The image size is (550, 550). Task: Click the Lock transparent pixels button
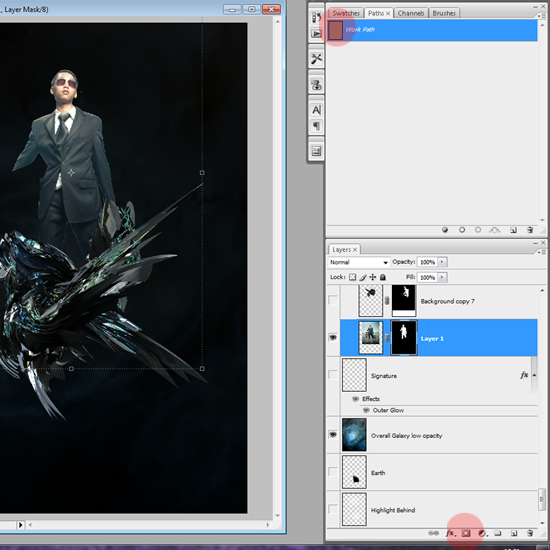click(352, 277)
